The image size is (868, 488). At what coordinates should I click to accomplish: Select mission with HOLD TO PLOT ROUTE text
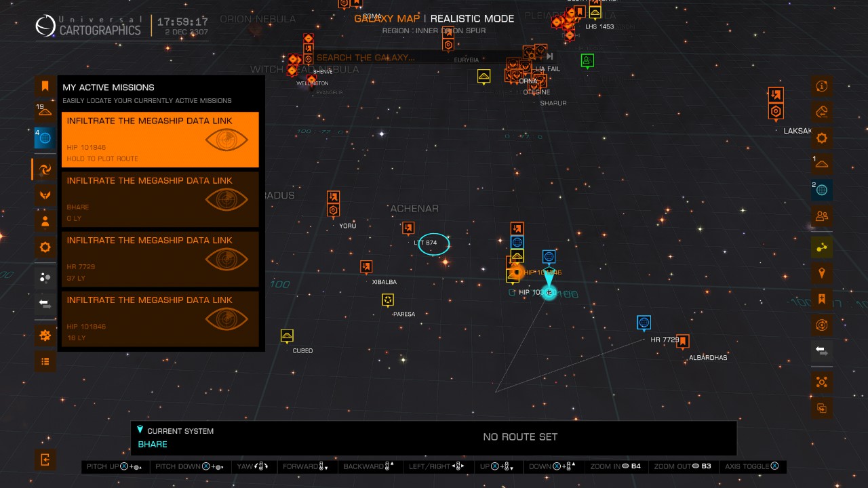click(160, 140)
